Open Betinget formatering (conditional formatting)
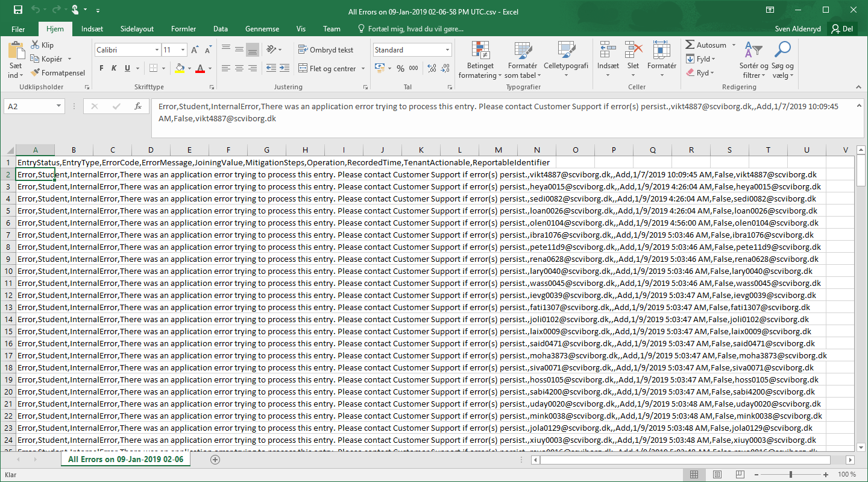This screenshot has height=482, width=868. (480, 60)
